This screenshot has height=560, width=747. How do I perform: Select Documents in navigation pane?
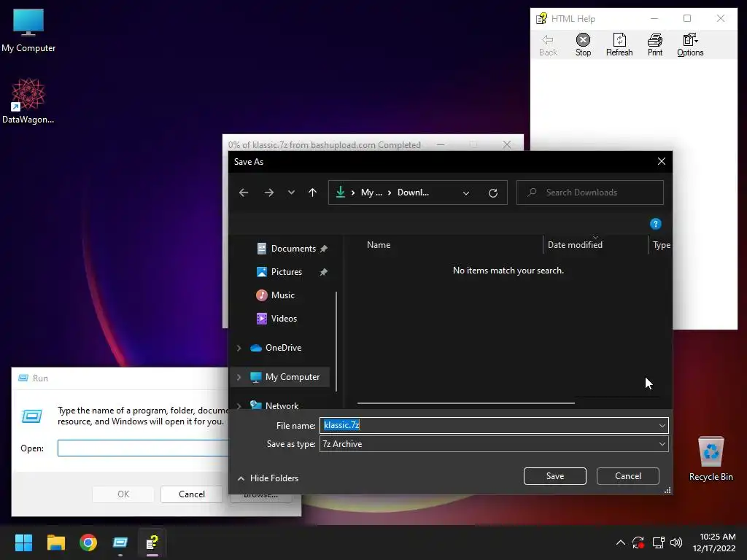(293, 249)
